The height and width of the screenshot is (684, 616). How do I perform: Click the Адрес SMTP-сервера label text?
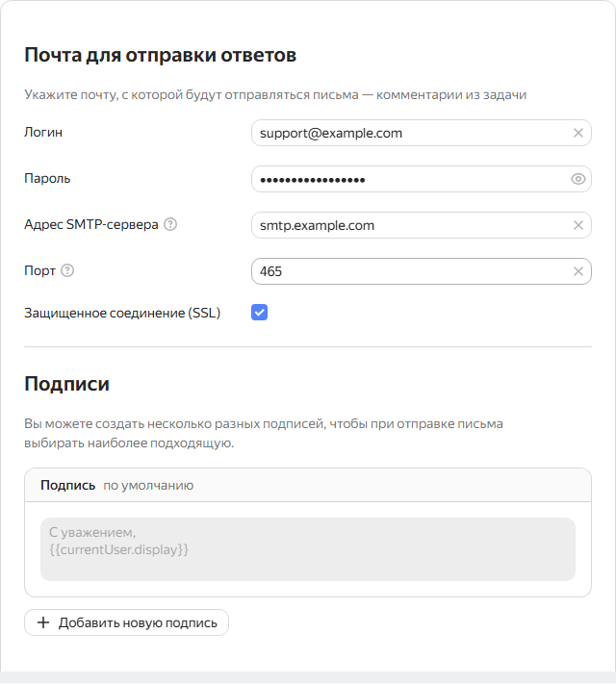click(91, 225)
